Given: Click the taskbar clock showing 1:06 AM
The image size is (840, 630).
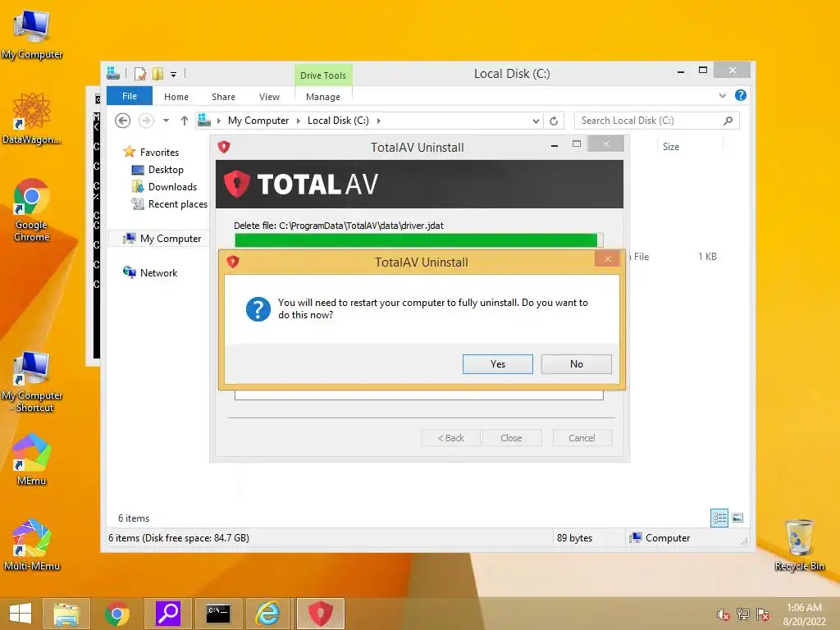Looking at the screenshot, I should coord(804,614).
